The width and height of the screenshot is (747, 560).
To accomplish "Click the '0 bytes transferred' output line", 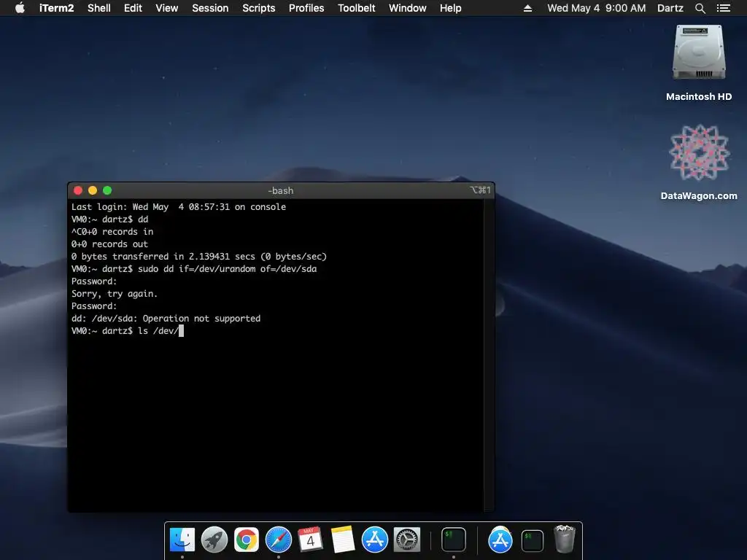I will [199, 256].
